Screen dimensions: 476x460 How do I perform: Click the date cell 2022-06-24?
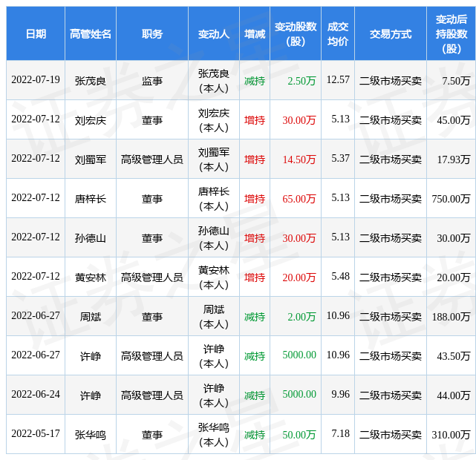tap(36, 394)
